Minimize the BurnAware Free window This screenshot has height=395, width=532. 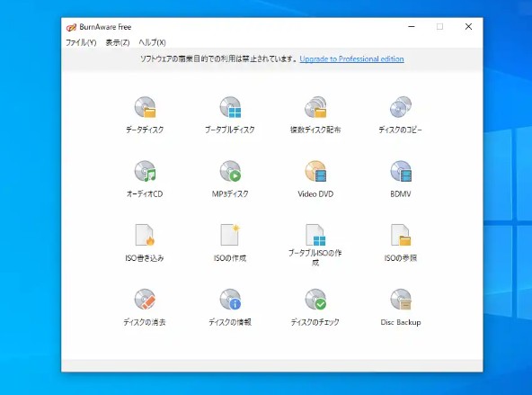(x=412, y=26)
